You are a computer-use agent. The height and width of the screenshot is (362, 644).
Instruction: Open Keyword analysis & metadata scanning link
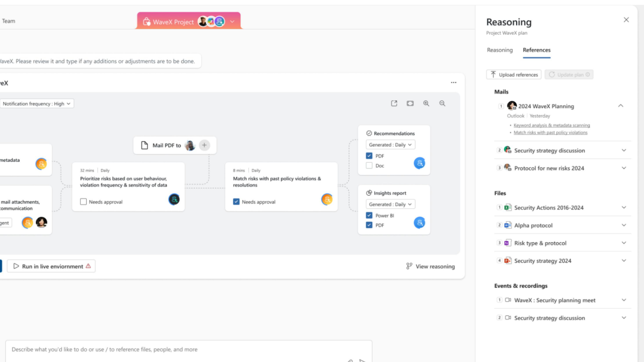coord(552,125)
